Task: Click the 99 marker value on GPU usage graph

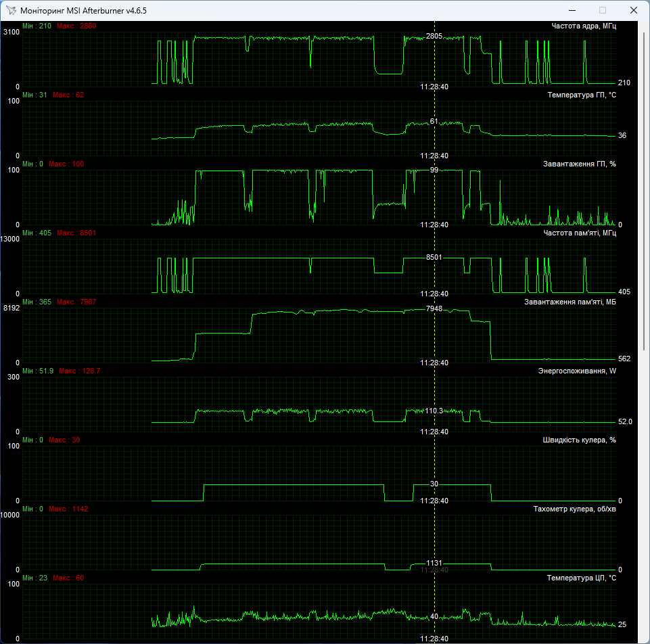Action: [x=434, y=170]
